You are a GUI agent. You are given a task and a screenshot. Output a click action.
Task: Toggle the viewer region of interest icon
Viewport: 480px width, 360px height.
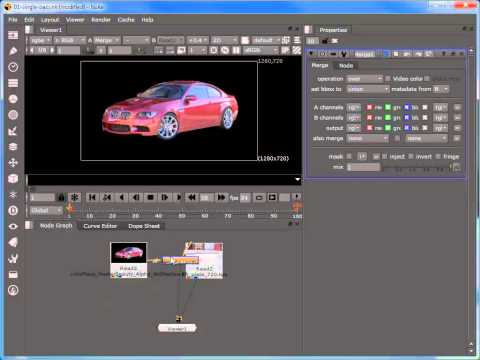click(x=214, y=50)
